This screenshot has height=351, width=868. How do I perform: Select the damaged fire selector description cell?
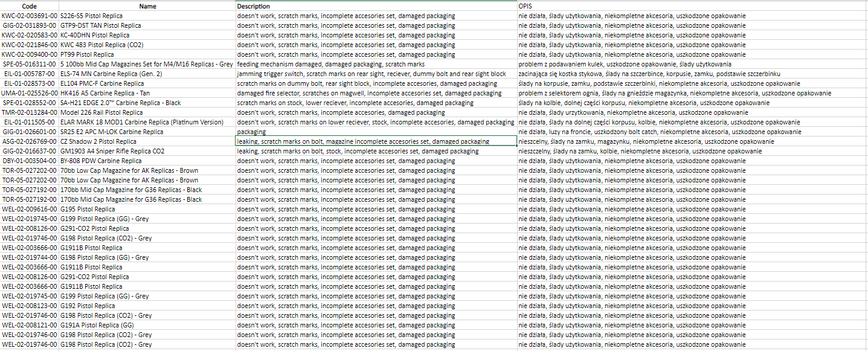tap(375, 93)
